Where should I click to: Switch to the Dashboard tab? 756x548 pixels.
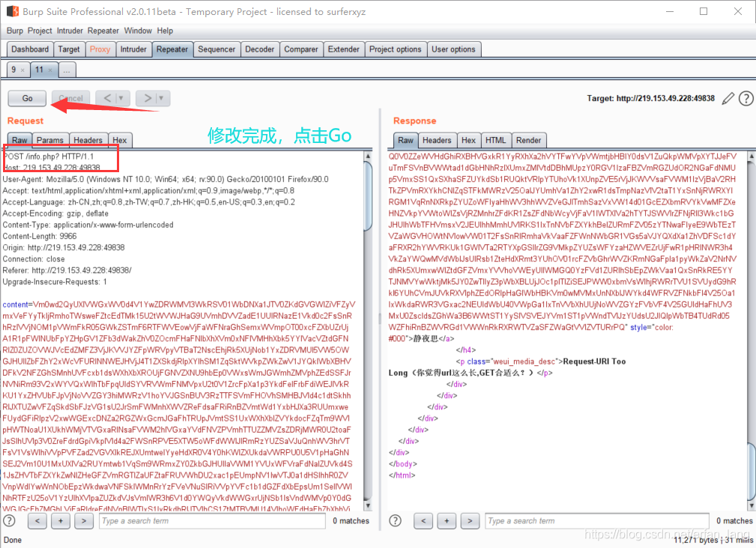[30, 49]
